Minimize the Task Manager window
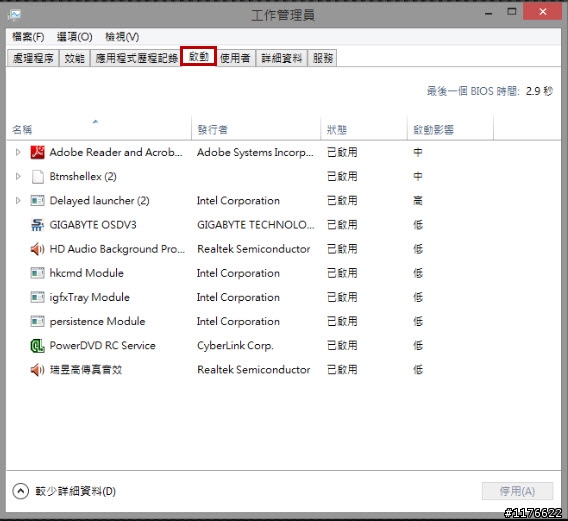 pos(489,13)
